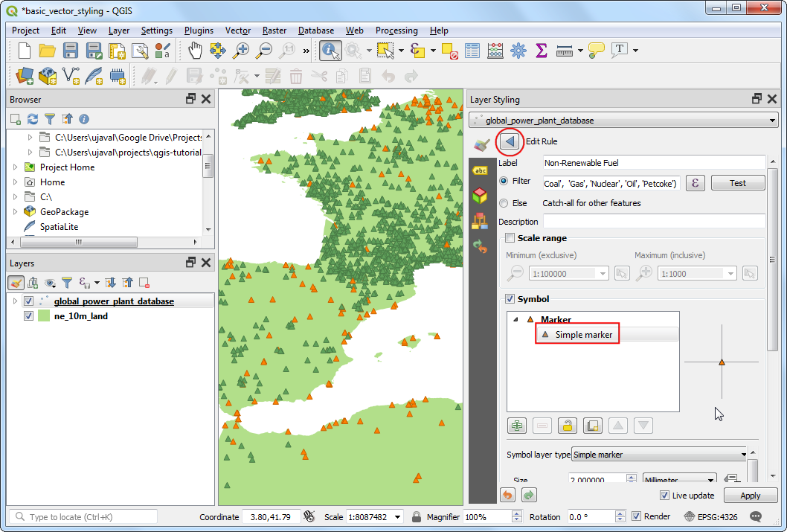This screenshot has height=532, width=787.
Task: Enable the Scale range checkbox
Action: [510, 238]
